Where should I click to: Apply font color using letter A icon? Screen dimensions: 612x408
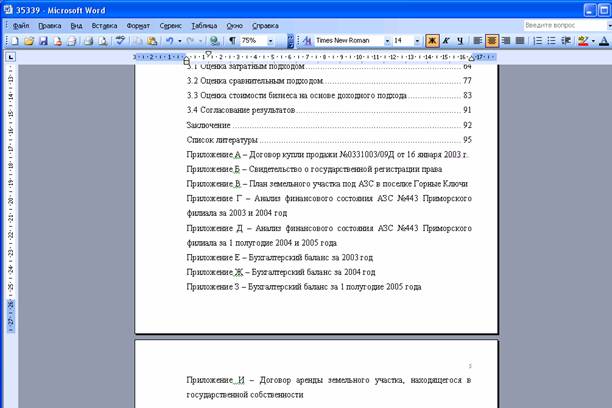point(603,41)
